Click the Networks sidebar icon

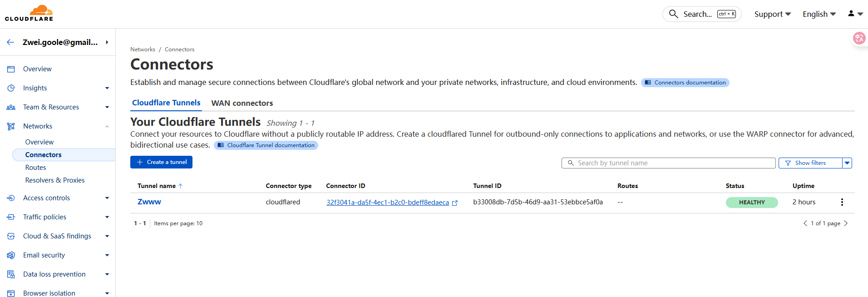pyautogui.click(x=11, y=126)
